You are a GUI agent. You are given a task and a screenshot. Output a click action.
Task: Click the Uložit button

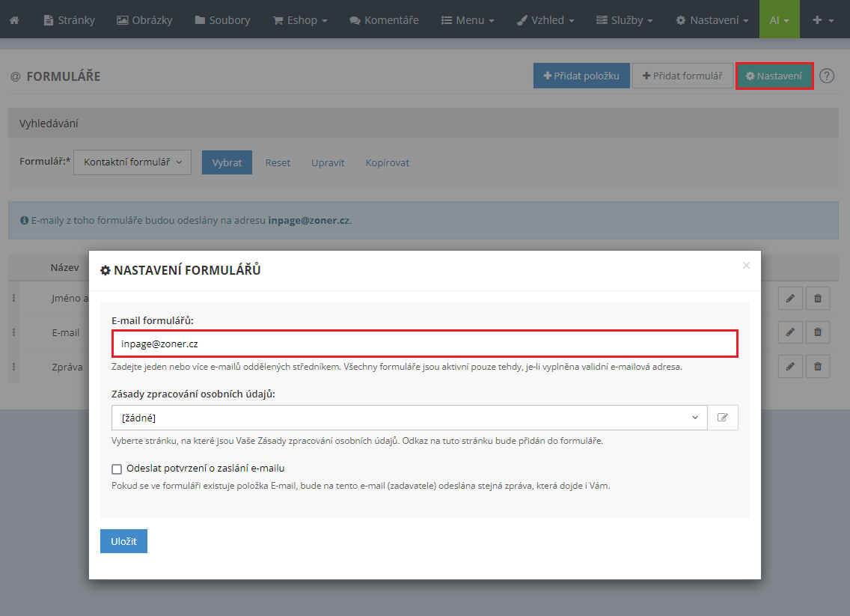point(123,541)
